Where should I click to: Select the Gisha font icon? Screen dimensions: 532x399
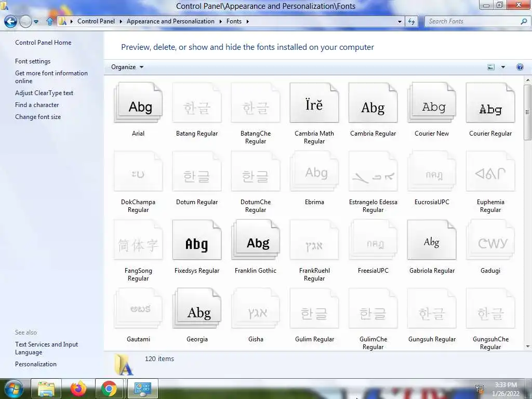coord(256,309)
